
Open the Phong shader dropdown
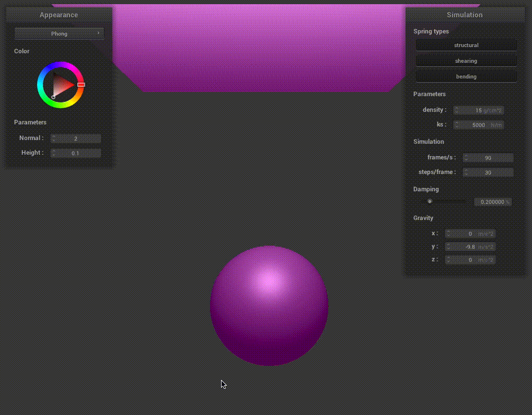(59, 33)
